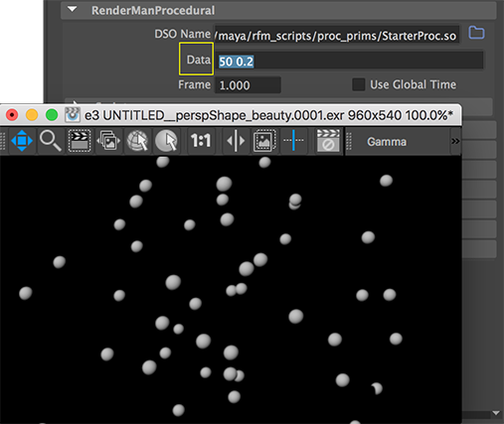Select the sphere with cursor tool
504x424 pixels.
point(166,141)
